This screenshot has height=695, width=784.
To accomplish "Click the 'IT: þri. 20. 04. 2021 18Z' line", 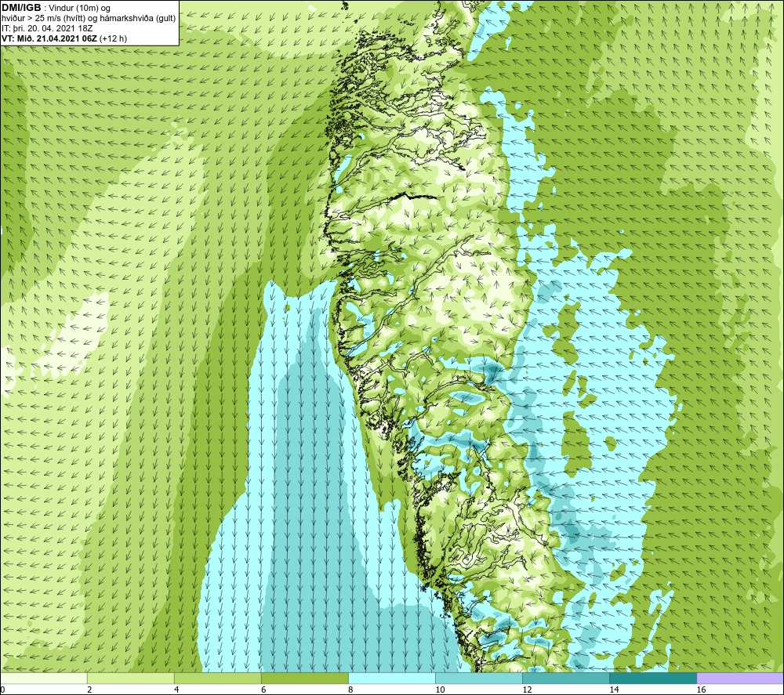I will point(47,28).
